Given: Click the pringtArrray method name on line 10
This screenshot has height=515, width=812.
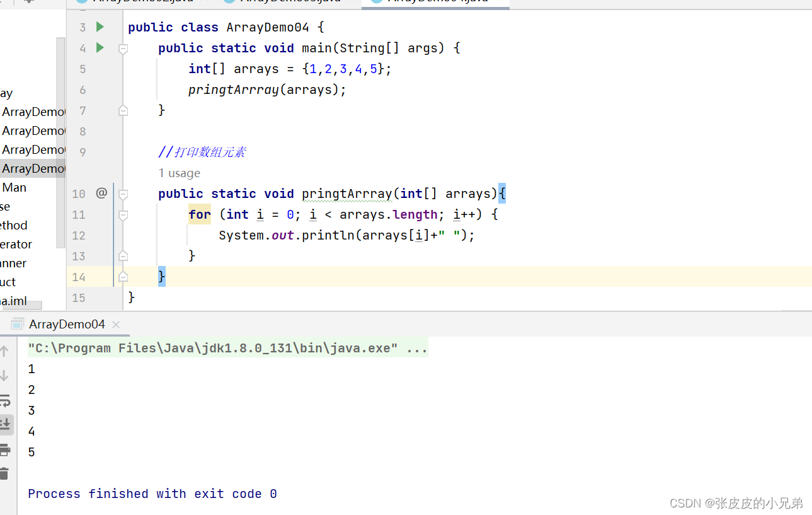Looking at the screenshot, I should [x=347, y=194].
